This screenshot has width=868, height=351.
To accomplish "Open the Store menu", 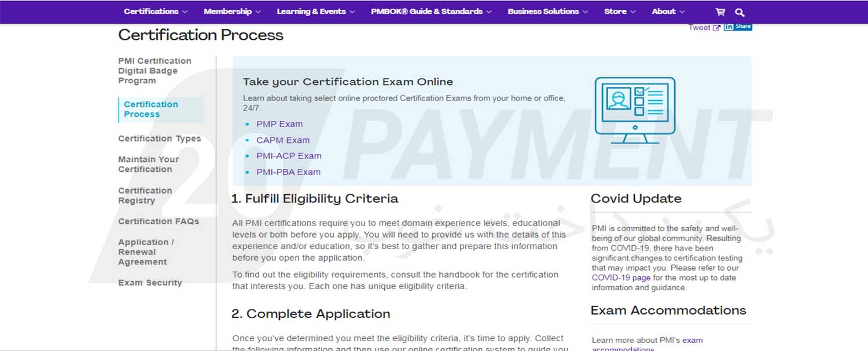I will [620, 12].
